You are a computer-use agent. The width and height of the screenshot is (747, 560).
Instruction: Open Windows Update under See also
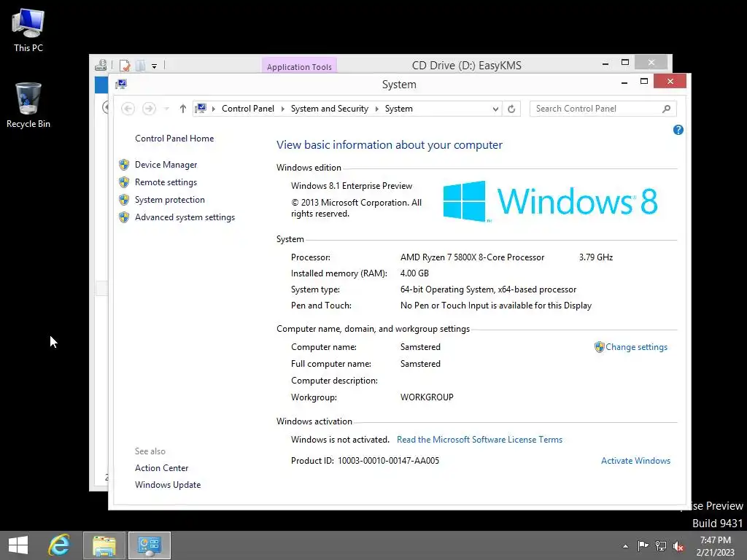tap(168, 485)
